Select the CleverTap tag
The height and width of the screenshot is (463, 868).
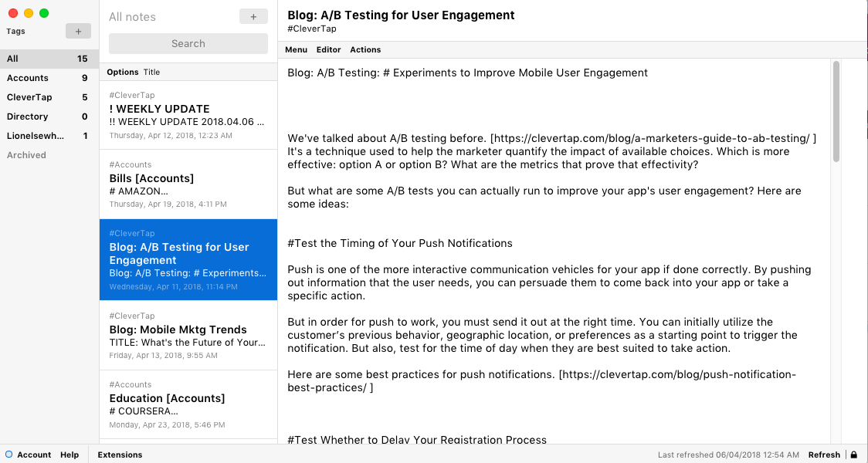point(49,97)
